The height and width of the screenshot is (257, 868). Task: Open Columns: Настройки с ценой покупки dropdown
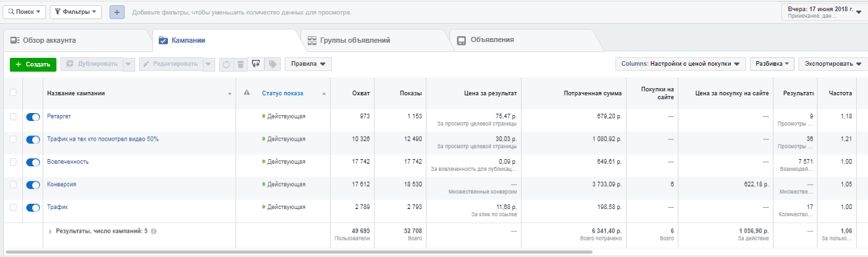(680, 64)
